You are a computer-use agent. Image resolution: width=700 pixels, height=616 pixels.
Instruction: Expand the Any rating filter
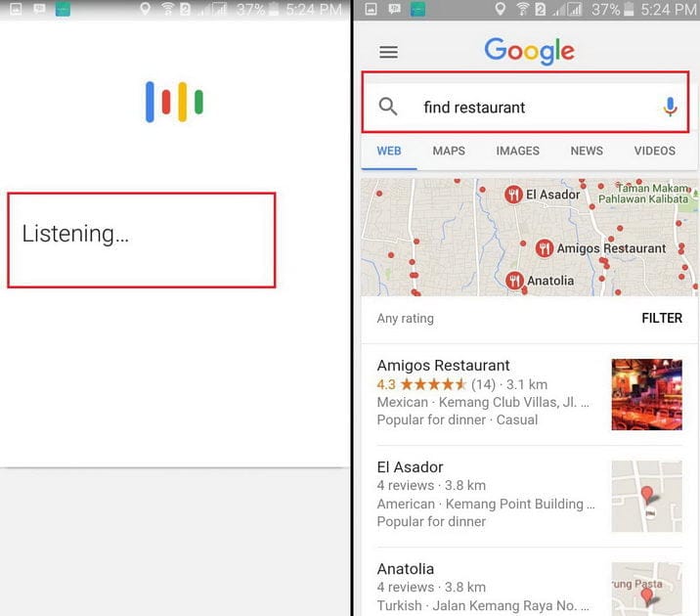click(x=405, y=318)
